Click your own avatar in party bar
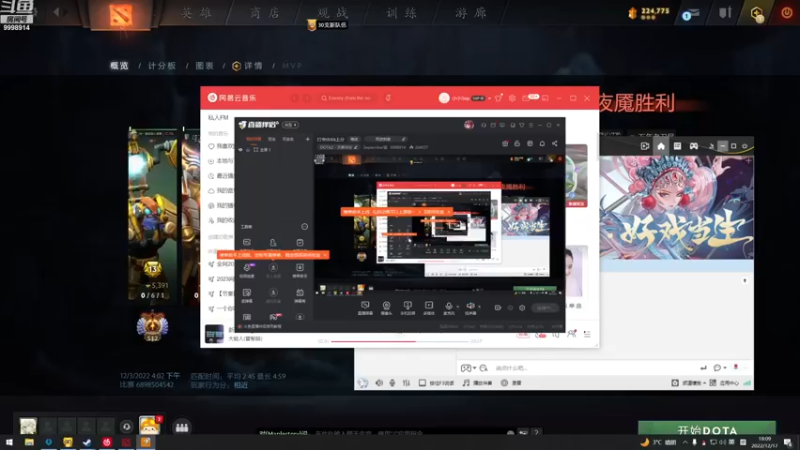 pos(28,426)
